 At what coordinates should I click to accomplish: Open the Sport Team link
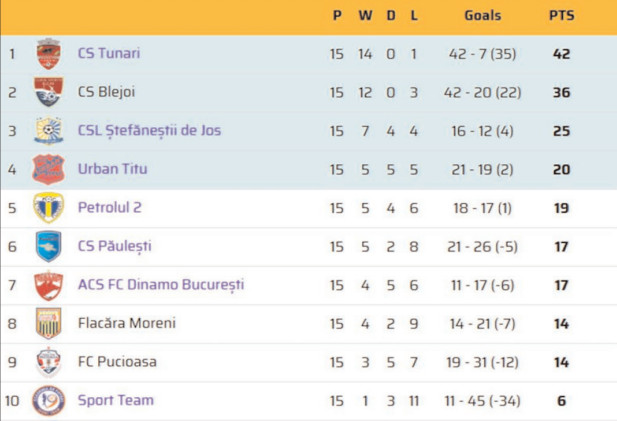(x=116, y=400)
